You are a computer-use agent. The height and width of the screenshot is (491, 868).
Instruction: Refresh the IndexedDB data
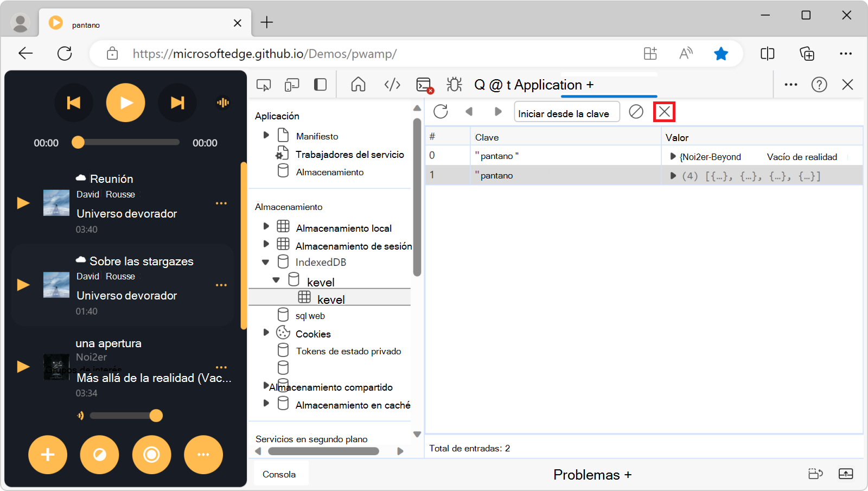pos(441,112)
